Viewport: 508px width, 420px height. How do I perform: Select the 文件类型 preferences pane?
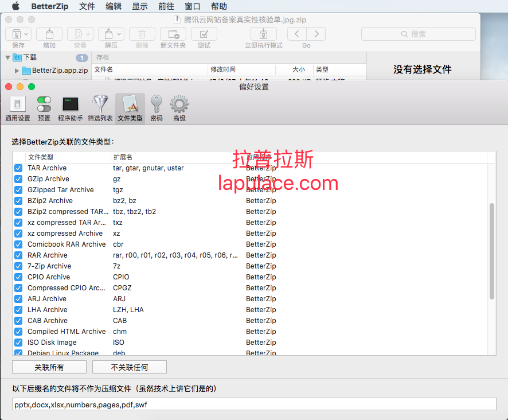pyautogui.click(x=130, y=108)
